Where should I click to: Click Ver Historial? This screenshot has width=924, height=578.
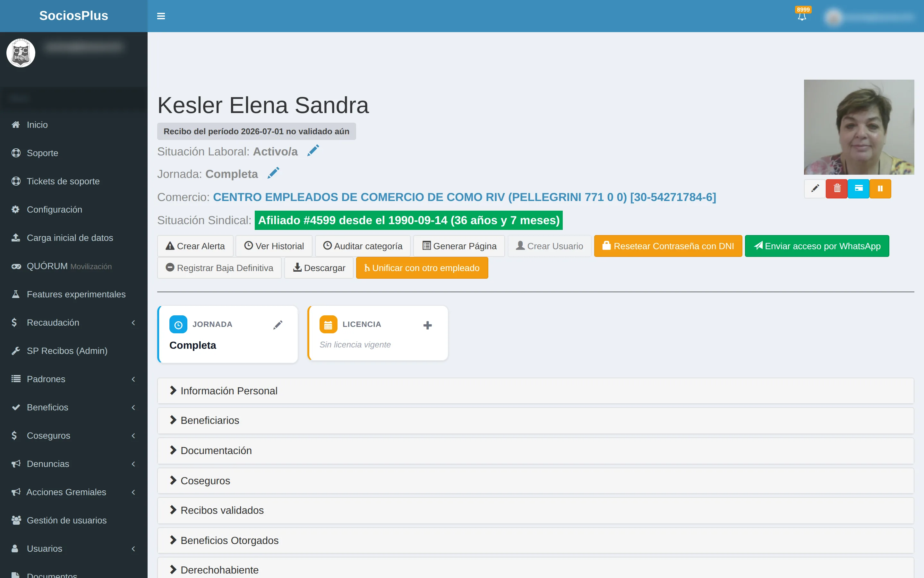(x=274, y=246)
